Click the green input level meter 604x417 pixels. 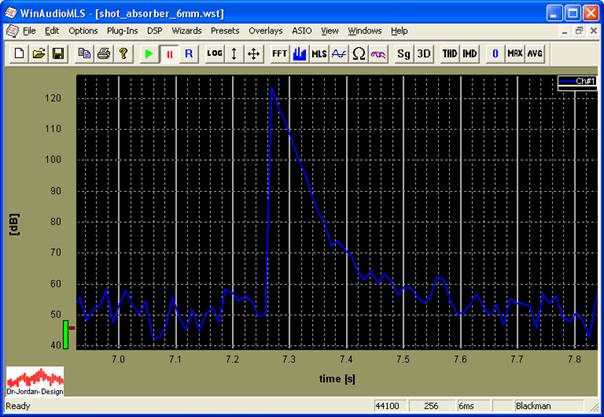pyautogui.click(x=66, y=334)
